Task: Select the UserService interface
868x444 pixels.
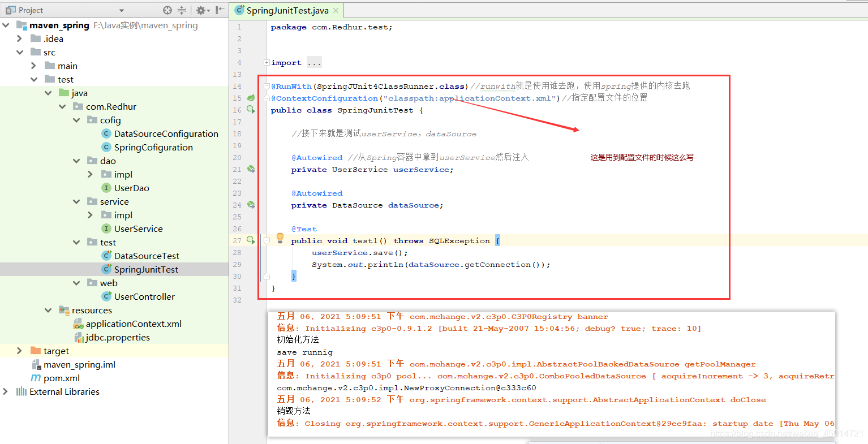Action: pos(138,229)
